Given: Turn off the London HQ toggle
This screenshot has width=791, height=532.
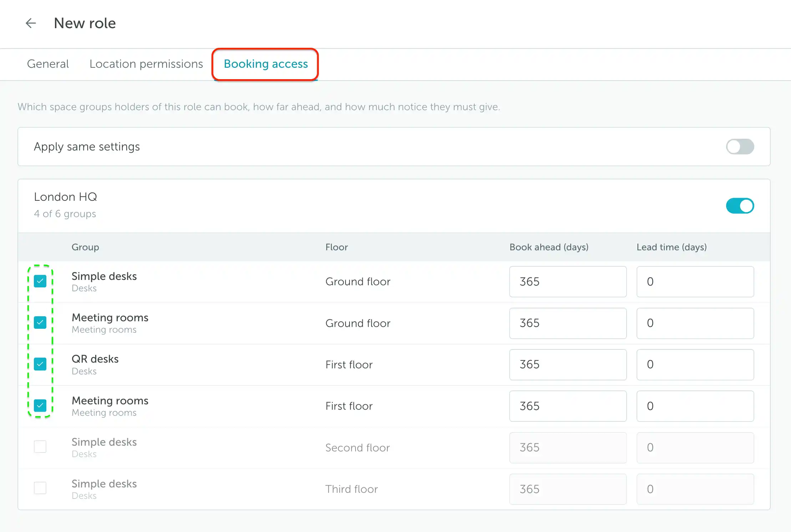Looking at the screenshot, I should pyautogui.click(x=740, y=206).
